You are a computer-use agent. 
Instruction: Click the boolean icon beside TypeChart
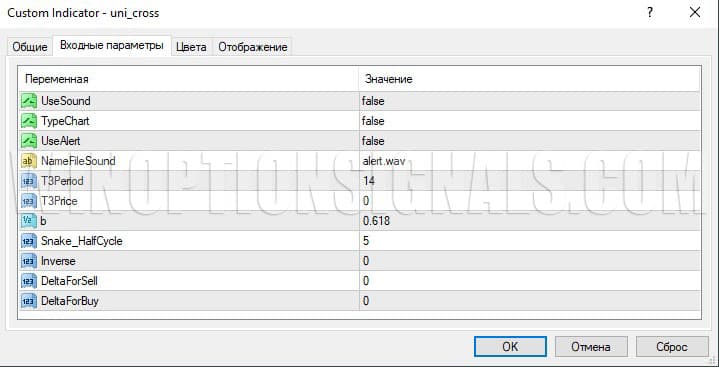29,121
